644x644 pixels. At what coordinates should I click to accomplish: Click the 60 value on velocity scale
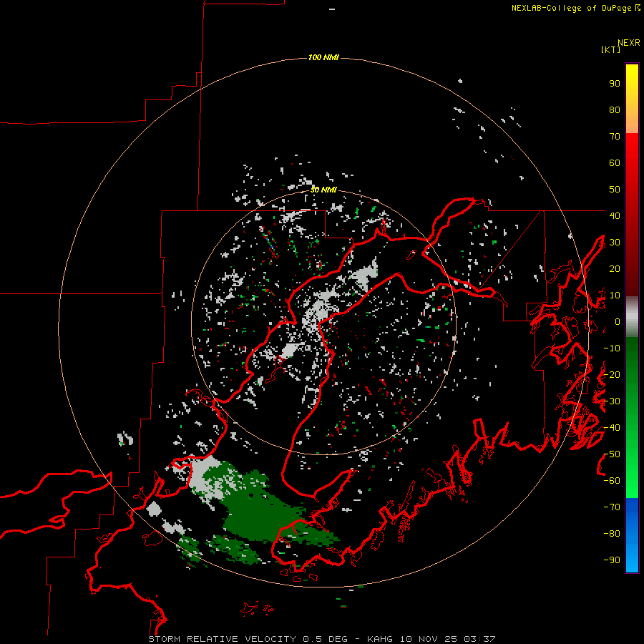[x=615, y=163]
